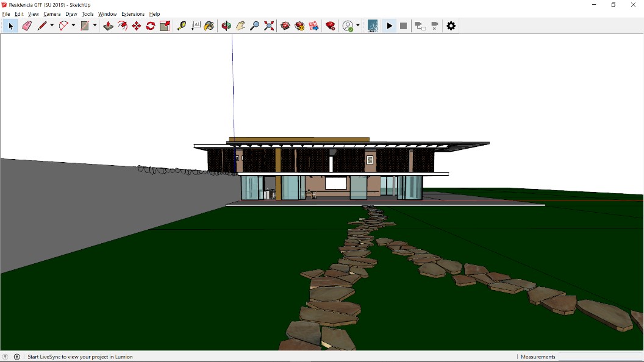Screen dimensions: 644x362
Task: Select the Orbit tool
Action: click(226, 26)
